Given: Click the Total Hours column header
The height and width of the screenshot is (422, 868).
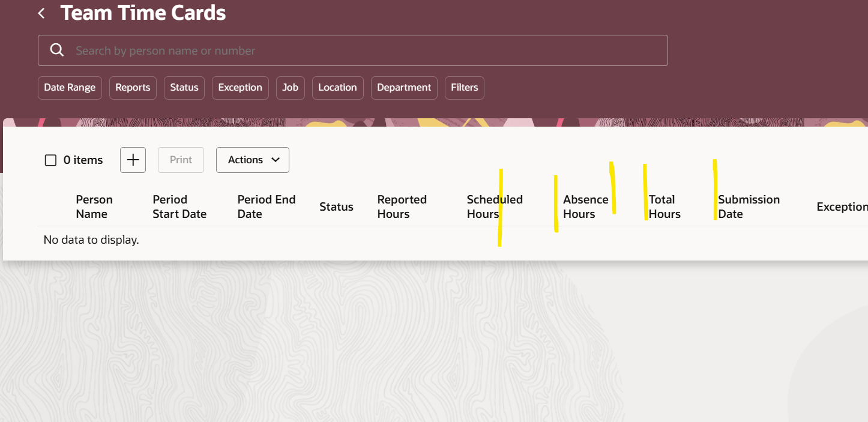Looking at the screenshot, I should coord(665,206).
